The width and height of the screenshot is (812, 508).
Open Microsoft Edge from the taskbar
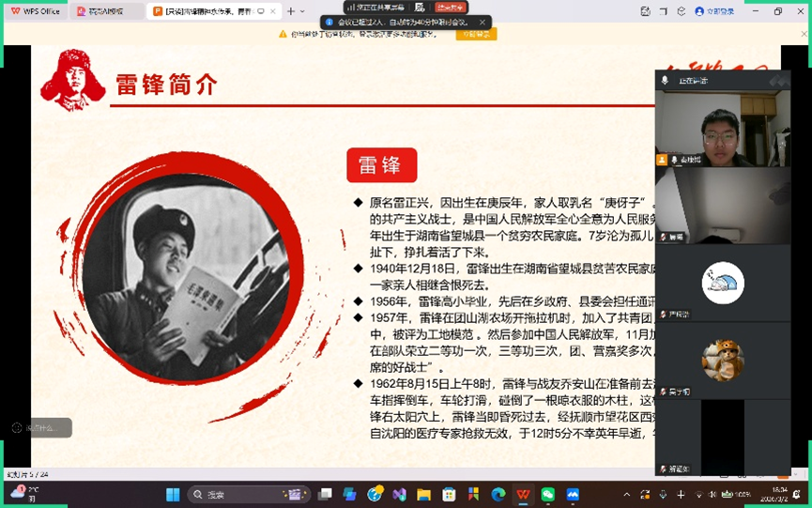498,494
